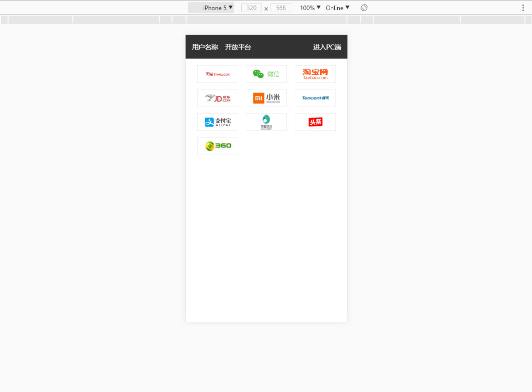
Task: Expand the 100% zoom dropdown
Action: 310,8
